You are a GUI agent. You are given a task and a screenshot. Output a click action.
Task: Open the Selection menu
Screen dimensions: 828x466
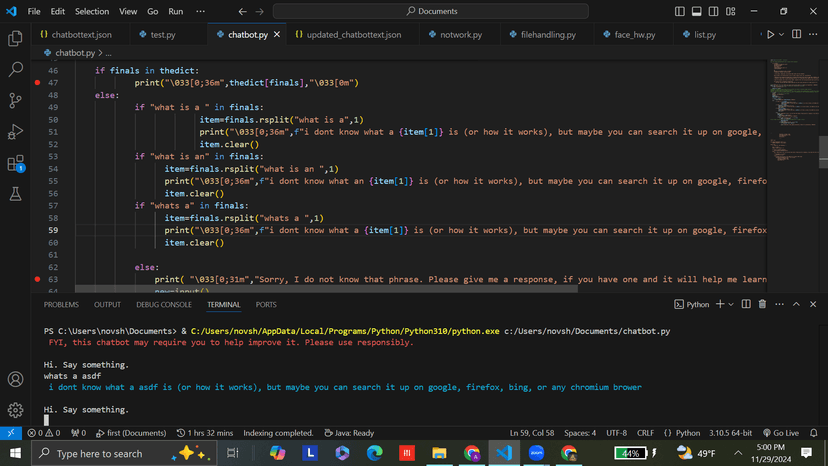click(x=92, y=12)
